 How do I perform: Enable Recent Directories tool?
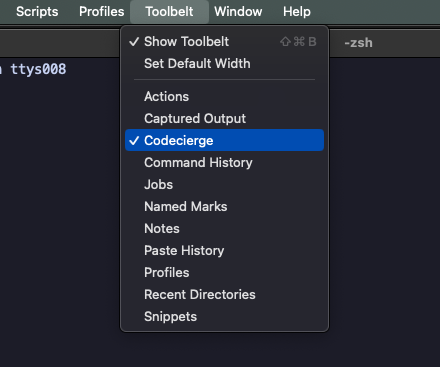click(224, 295)
